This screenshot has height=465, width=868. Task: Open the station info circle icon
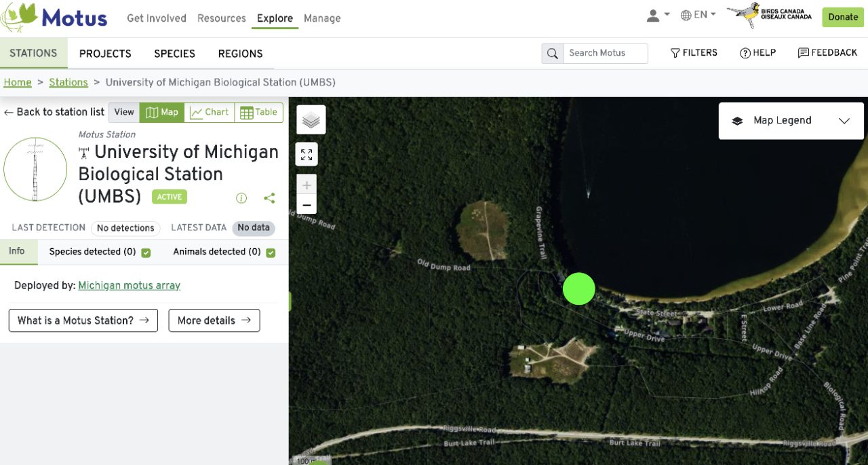tap(241, 198)
